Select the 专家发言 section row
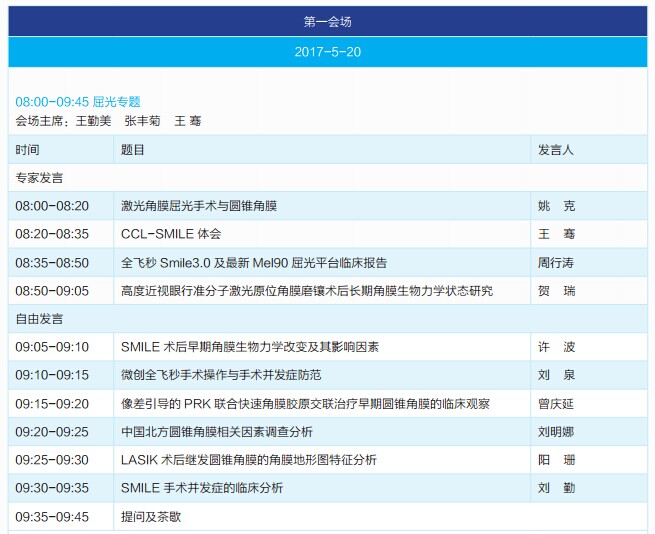The height and width of the screenshot is (534, 655). 40,178
